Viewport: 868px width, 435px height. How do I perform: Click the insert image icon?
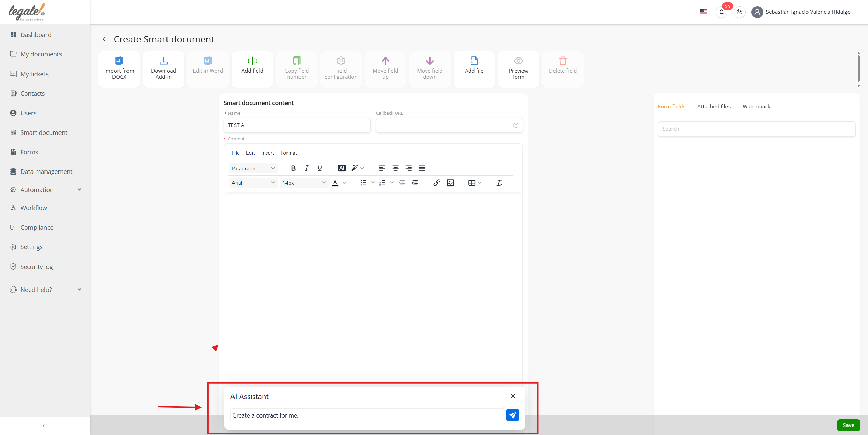pos(450,183)
